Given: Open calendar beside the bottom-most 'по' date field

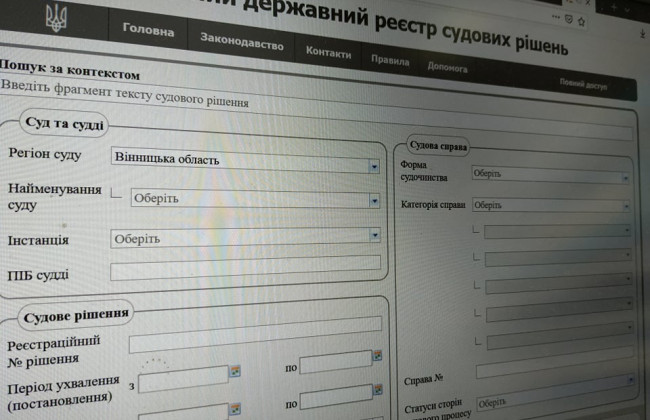Looking at the screenshot, I should coord(378,390).
